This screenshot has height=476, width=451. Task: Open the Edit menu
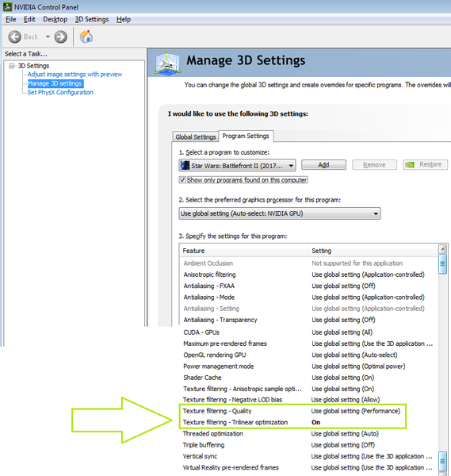point(29,19)
